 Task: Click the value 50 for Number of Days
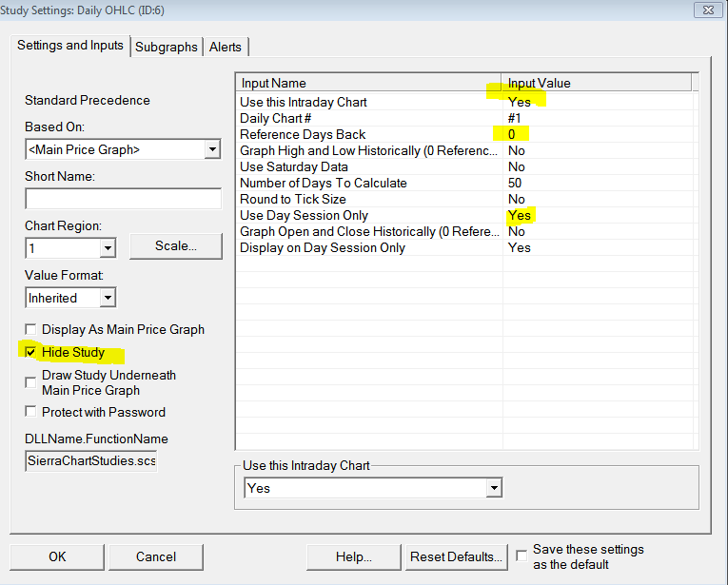[x=515, y=184]
